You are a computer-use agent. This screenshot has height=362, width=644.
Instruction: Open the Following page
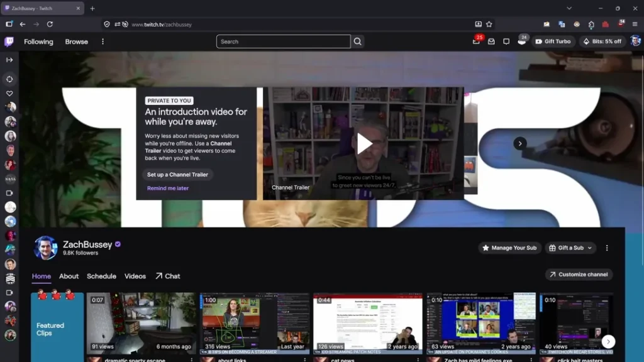click(38, 41)
